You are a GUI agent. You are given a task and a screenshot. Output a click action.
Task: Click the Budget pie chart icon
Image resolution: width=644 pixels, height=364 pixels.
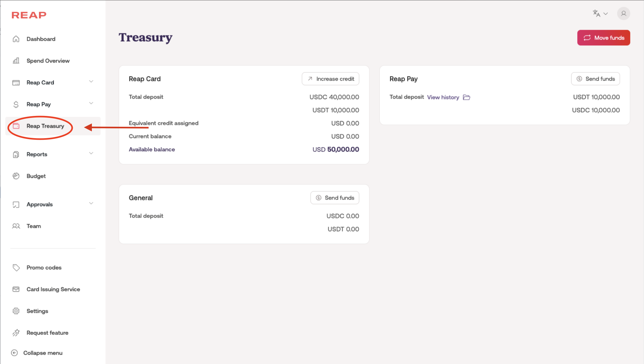[x=16, y=176]
